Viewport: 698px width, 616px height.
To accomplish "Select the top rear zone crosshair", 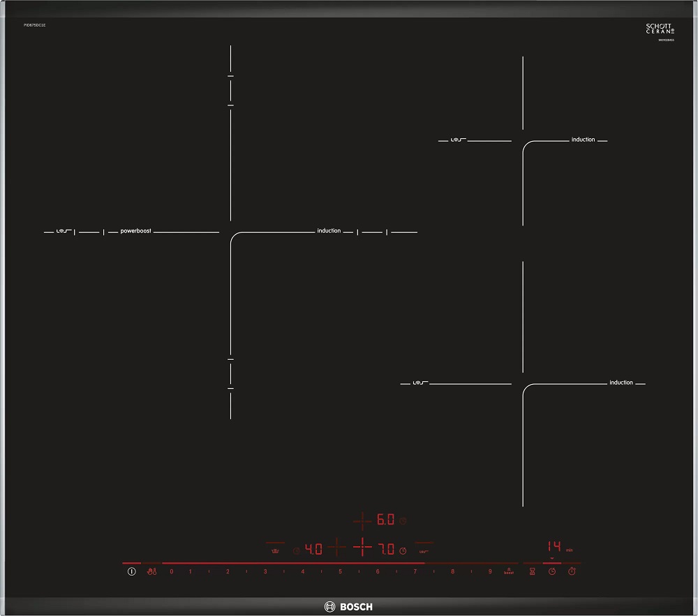I will 362,520.
